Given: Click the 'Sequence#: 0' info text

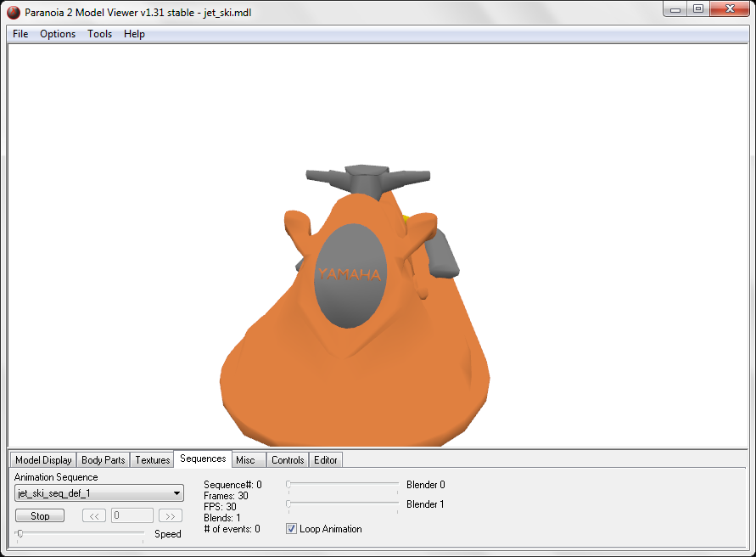Looking at the screenshot, I should [232, 485].
